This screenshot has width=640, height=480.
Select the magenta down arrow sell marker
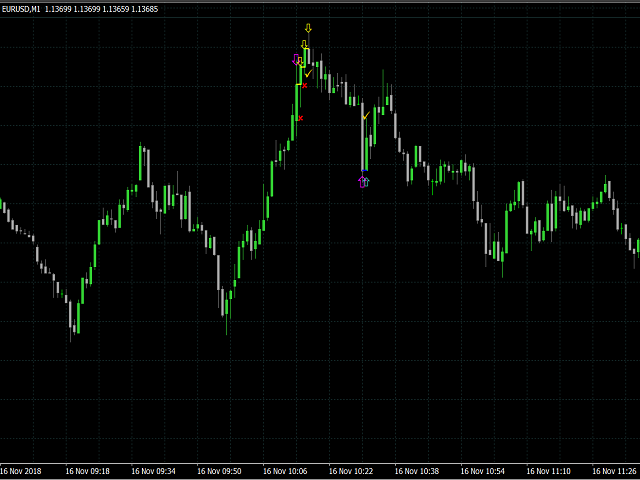(296, 60)
